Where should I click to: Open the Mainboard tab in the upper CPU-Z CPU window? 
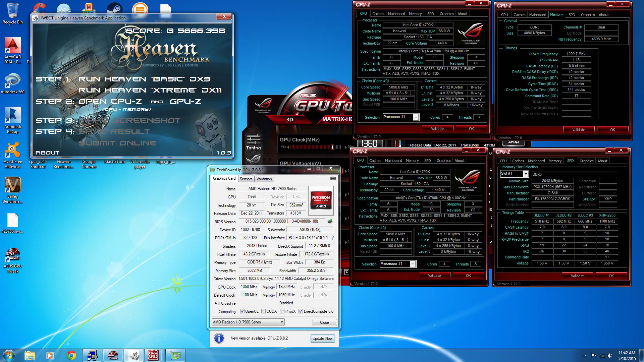coord(396,14)
